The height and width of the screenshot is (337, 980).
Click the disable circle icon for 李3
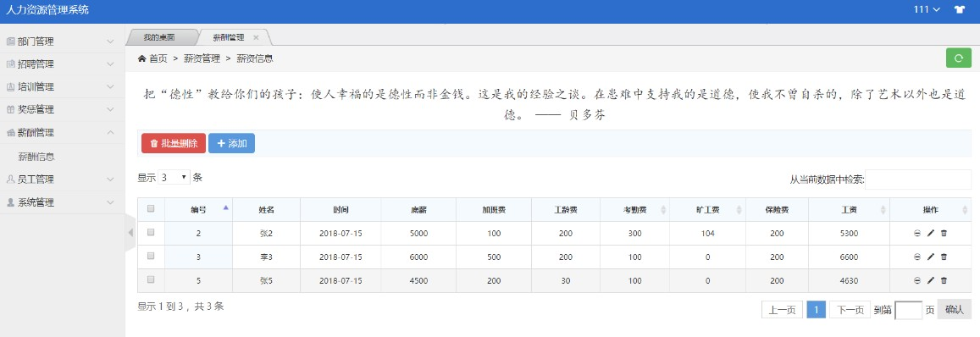point(916,257)
